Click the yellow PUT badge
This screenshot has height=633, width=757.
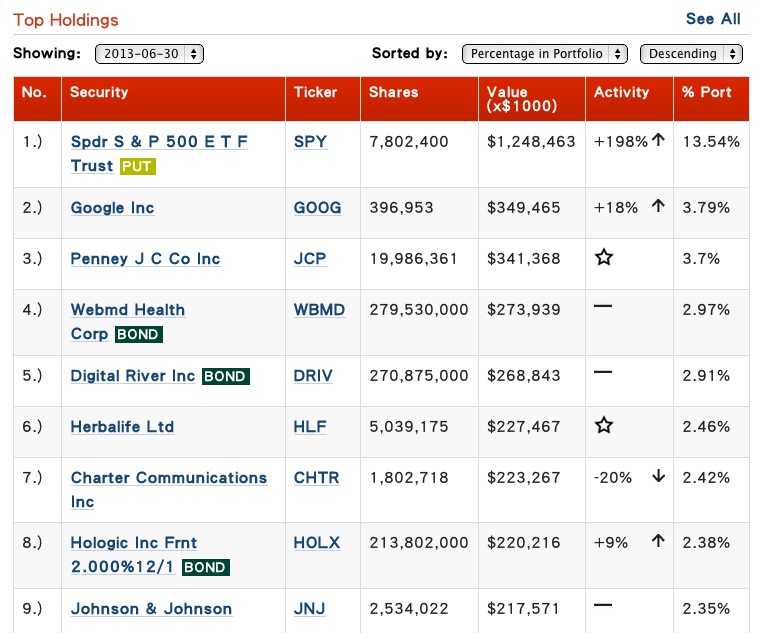click(x=138, y=167)
